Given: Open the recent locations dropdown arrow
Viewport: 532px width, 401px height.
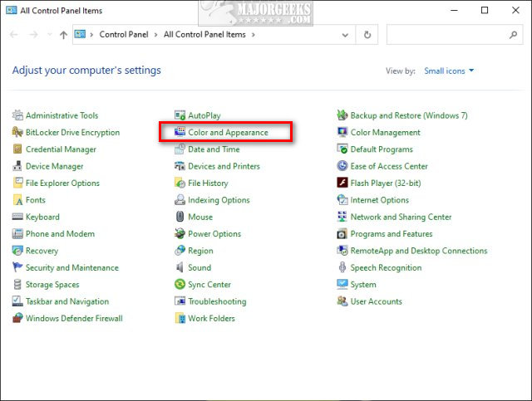Looking at the screenshot, I should (x=50, y=35).
